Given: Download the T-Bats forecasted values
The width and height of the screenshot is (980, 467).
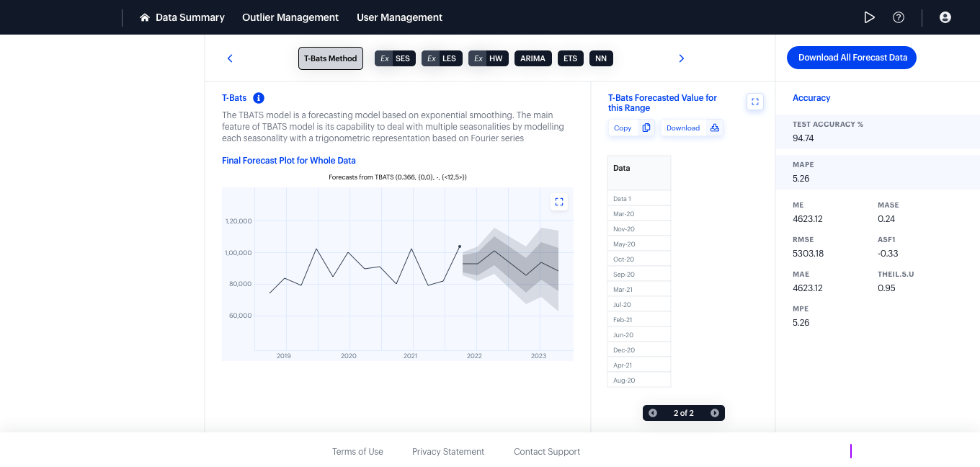Looking at the screenshot, I should (x=692, y=128).
